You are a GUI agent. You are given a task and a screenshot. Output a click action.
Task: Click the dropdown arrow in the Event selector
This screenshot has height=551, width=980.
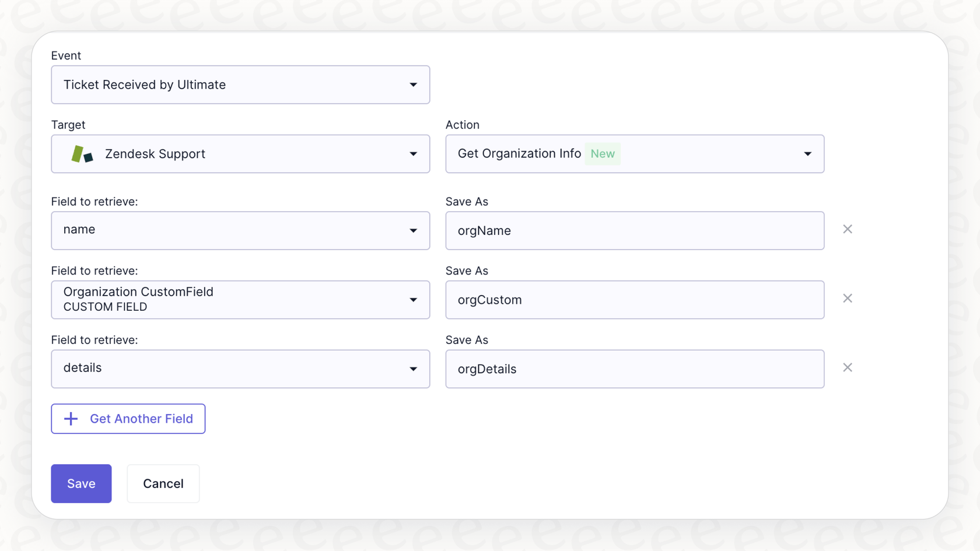(x=414, y=85)
